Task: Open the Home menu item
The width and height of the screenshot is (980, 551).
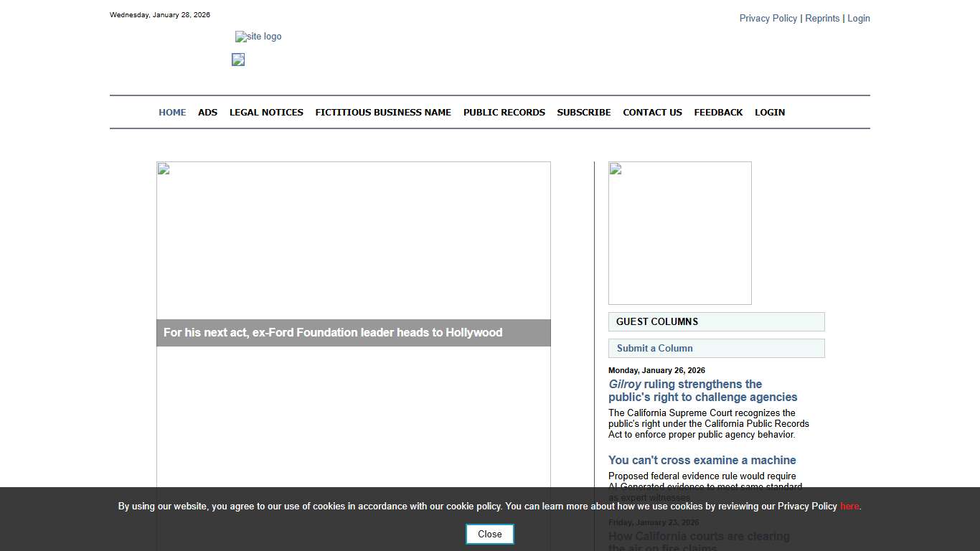Action: 172,113
